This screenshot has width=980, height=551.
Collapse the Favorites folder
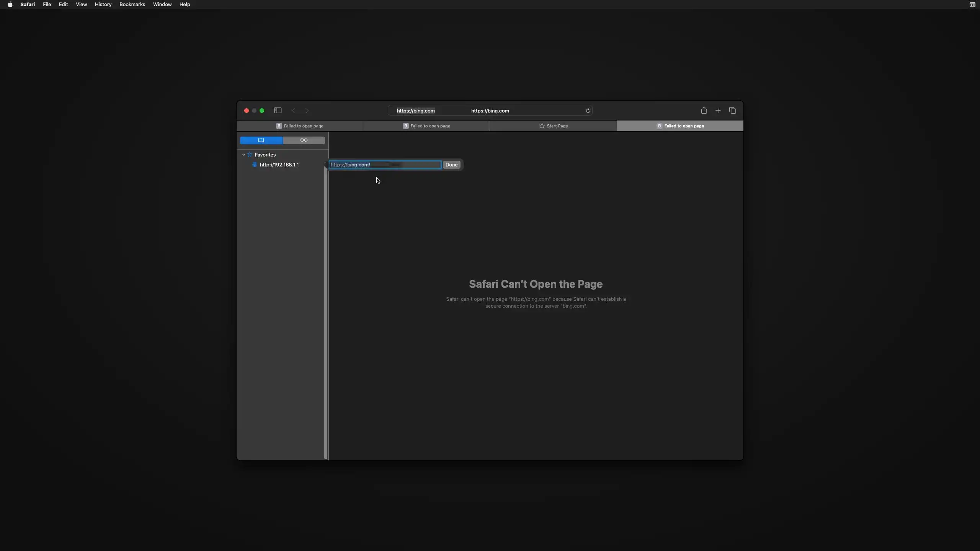coord(243,155)
